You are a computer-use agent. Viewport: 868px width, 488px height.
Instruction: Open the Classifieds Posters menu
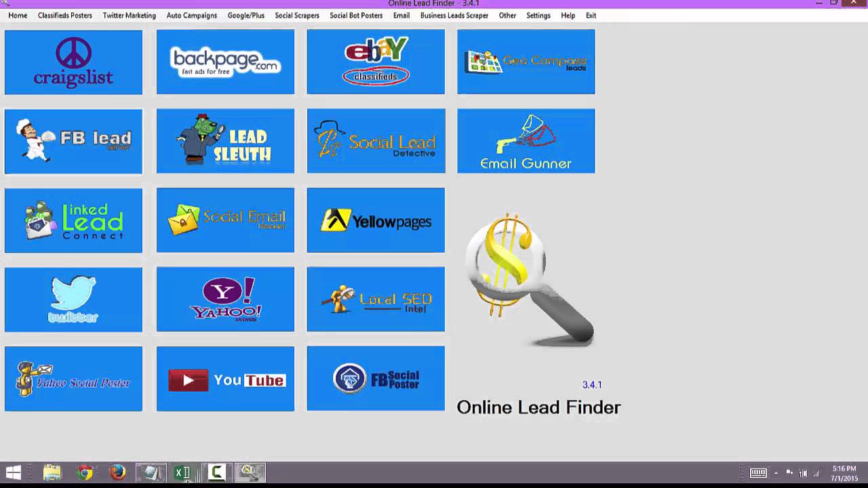tap(65, 16)
